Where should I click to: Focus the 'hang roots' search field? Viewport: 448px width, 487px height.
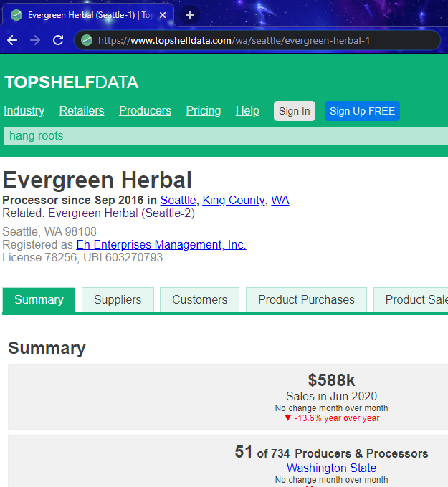point(226,136)
